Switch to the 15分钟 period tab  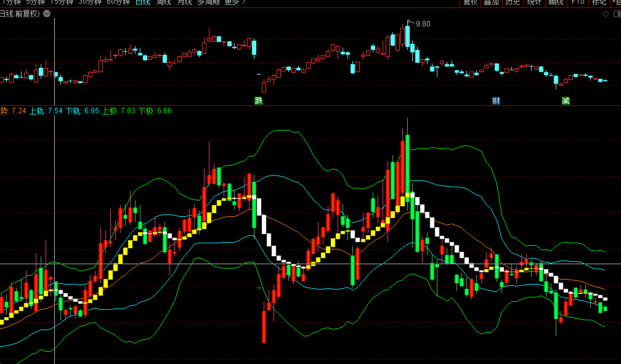(x=62, y=2)
